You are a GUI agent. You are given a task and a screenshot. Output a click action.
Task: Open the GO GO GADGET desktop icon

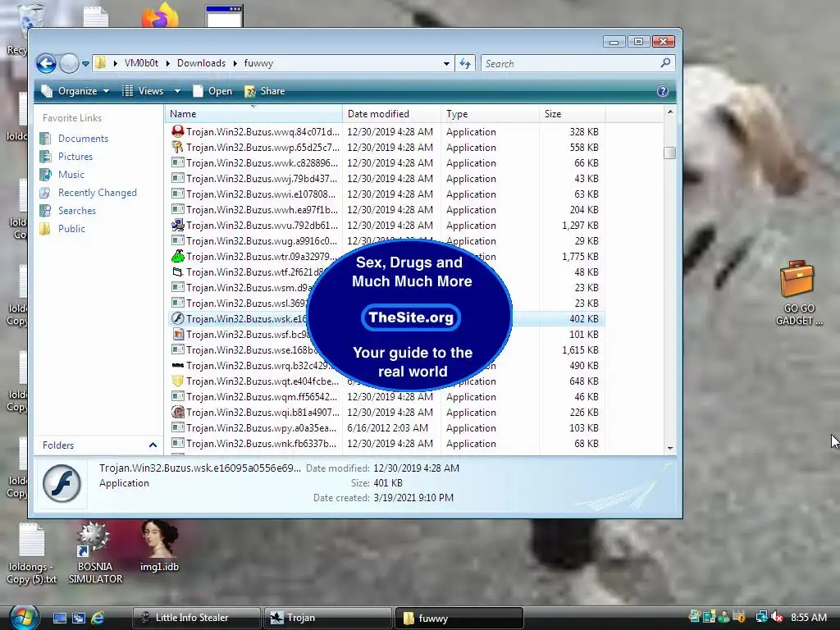click(x=797, y=293)
